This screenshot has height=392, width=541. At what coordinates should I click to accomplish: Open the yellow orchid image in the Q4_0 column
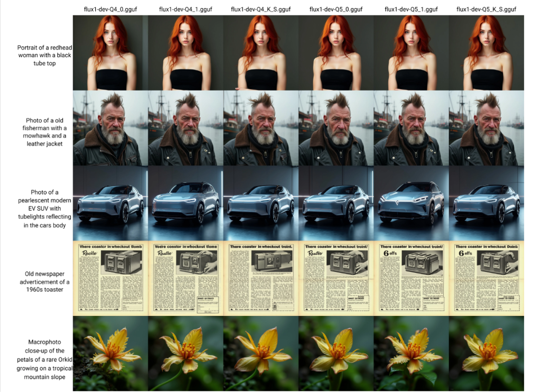[x=110, y=353]
